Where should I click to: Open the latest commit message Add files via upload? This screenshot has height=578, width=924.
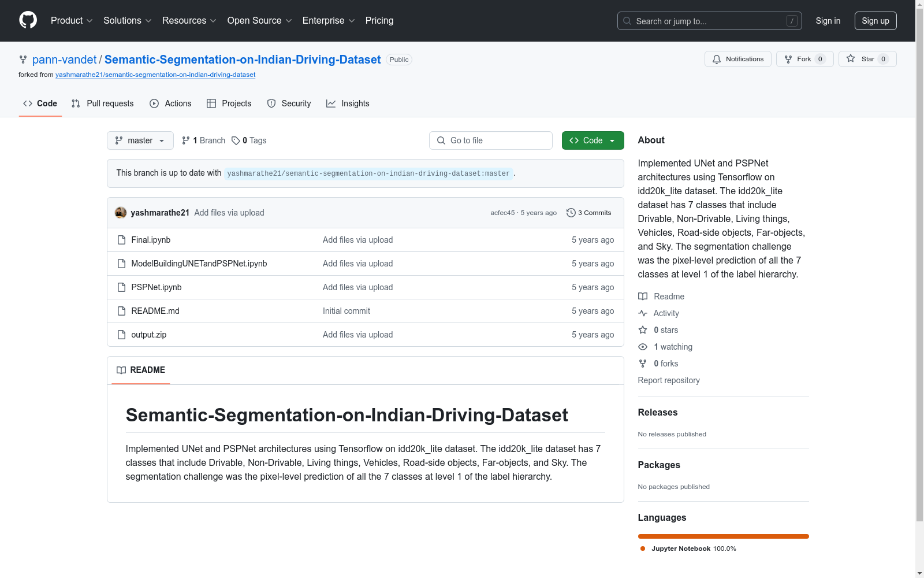(229, 213)
